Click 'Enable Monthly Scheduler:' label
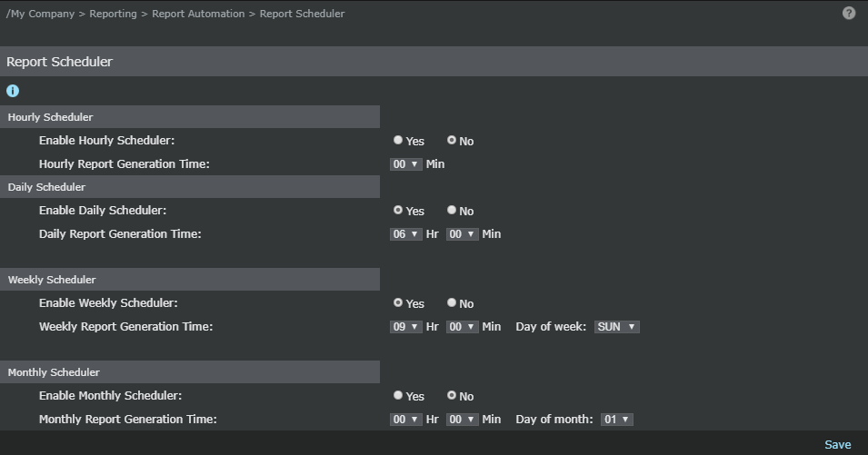The height and width of the screenshot is (455, 868). (110, 396)
